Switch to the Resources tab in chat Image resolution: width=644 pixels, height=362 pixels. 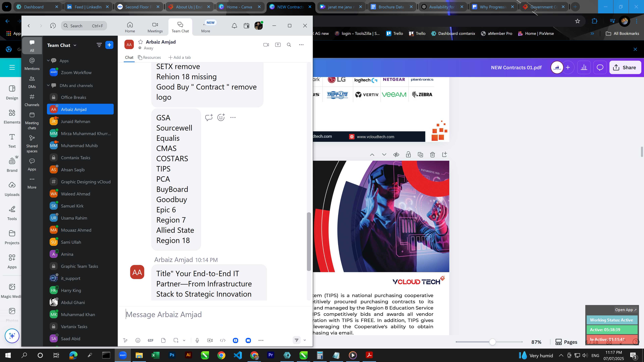(149, 57)
